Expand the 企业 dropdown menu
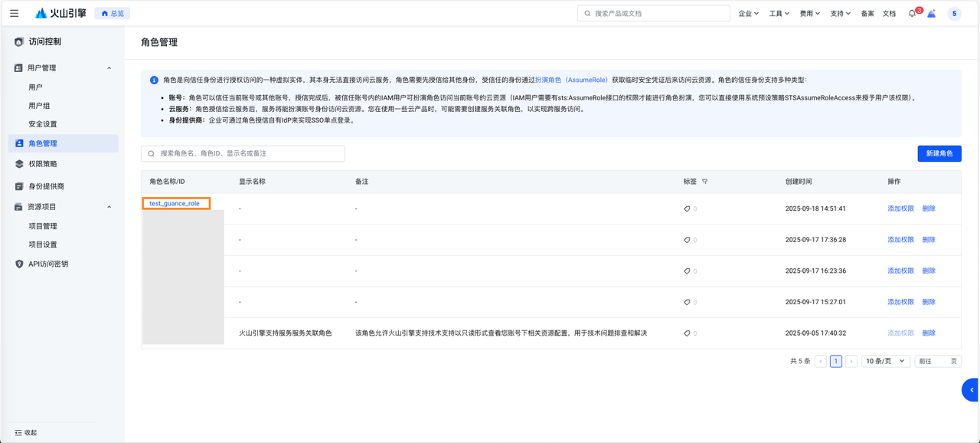 click(748, 14)
